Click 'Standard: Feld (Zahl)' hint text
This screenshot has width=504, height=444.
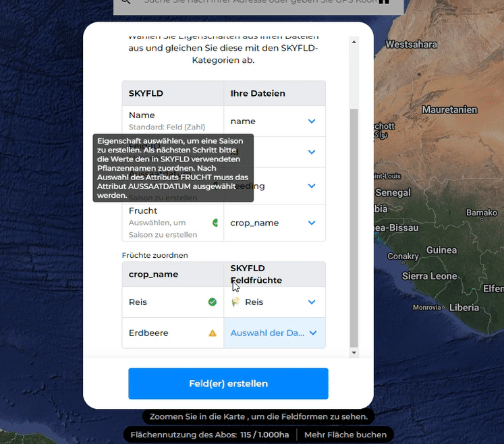[x=167, y=127]
